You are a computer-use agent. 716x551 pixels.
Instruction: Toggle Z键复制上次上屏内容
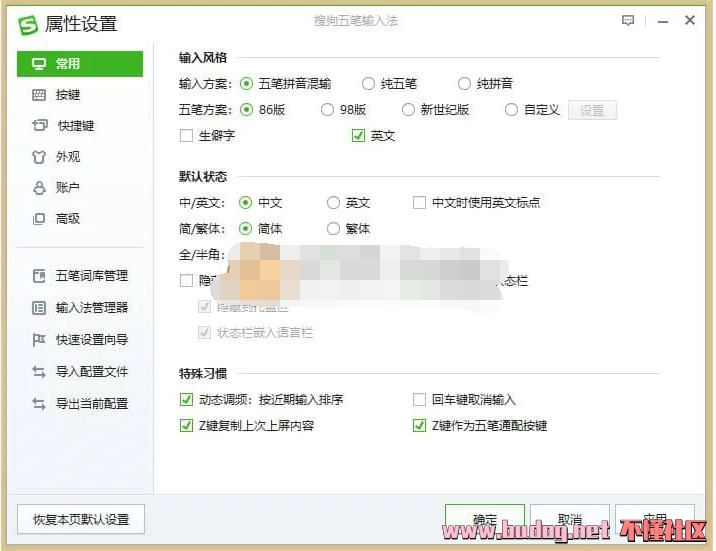point(186,425)
